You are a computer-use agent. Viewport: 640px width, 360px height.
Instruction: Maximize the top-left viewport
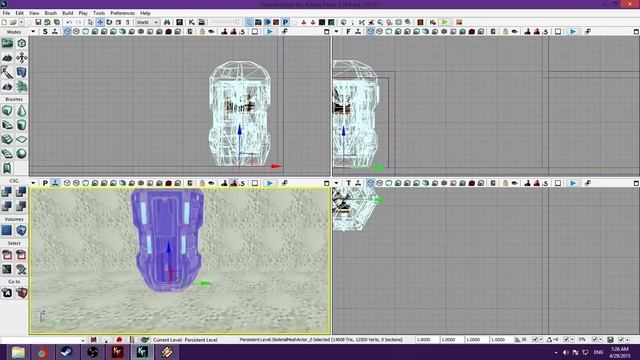pyautogui.click(x=327, y=31)
